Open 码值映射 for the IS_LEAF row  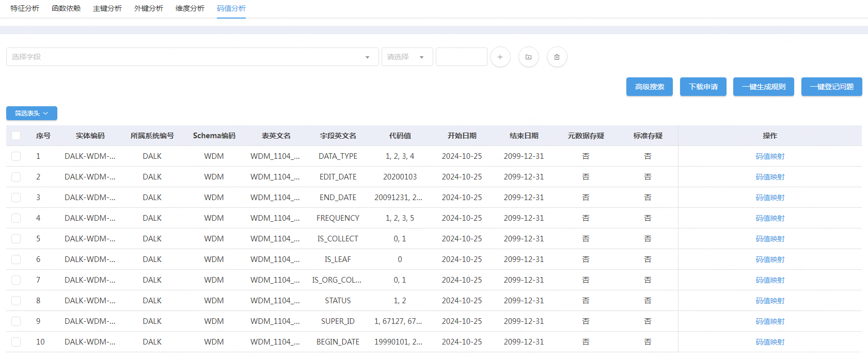[x=770, y=259]
